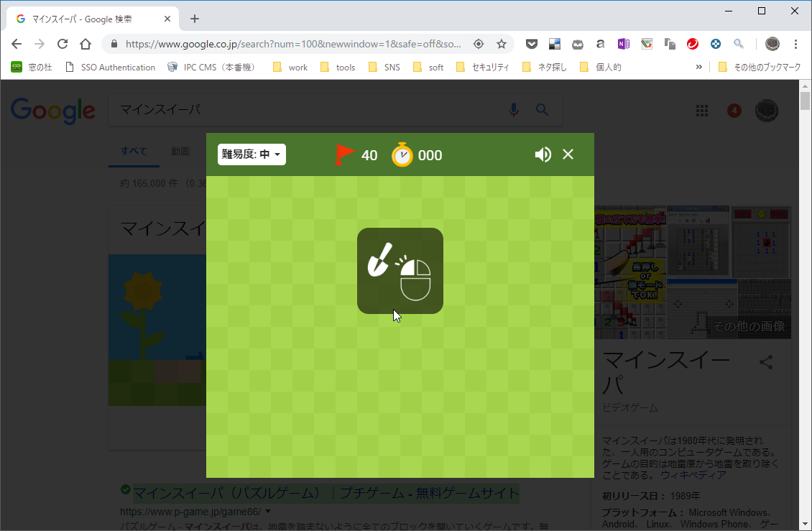Screen dimensions: 812x531
Task: Click the red flag counter icon
Action: coord(344,154)
